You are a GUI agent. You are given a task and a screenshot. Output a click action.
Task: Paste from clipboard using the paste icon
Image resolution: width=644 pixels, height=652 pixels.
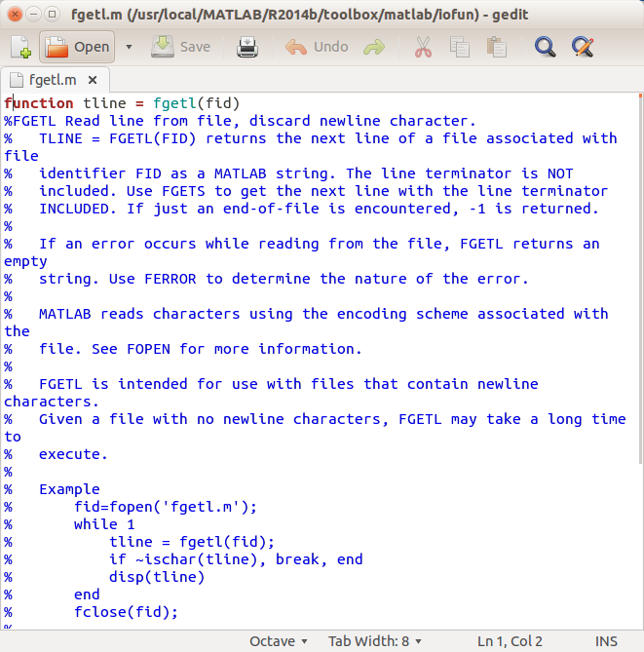[x=497, y=47]
